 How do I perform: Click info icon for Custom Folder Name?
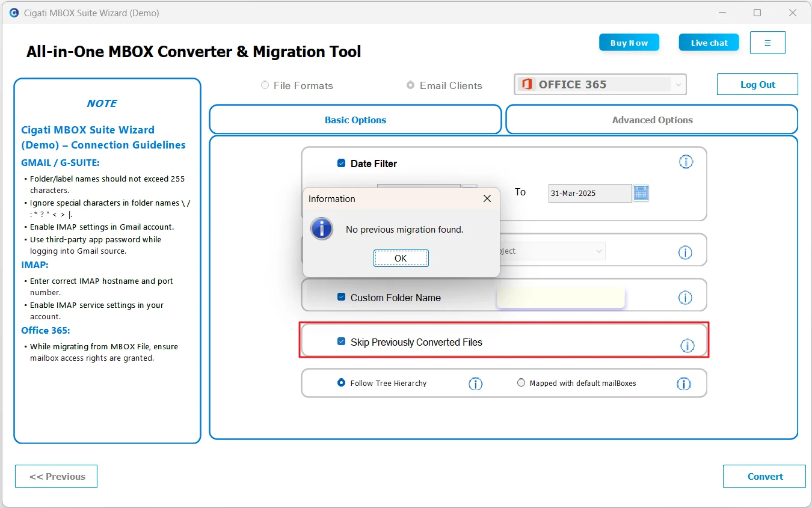(x=685, y=298)
